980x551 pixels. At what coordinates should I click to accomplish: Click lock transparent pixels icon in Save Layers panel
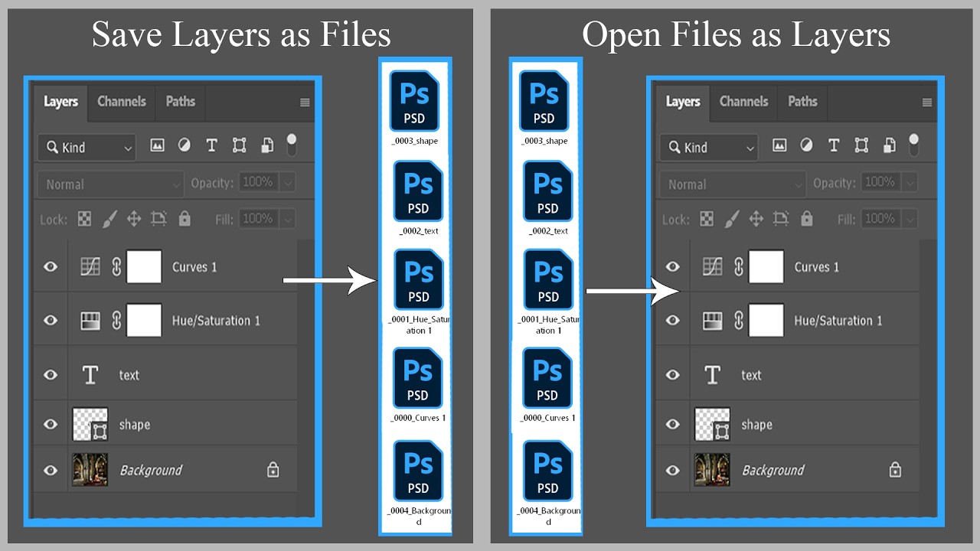84,220
